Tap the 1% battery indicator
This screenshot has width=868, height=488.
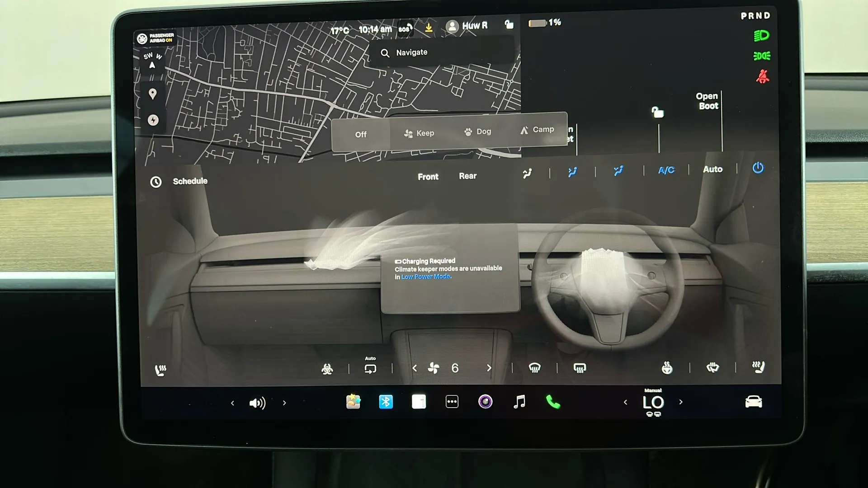pos(545,23)
